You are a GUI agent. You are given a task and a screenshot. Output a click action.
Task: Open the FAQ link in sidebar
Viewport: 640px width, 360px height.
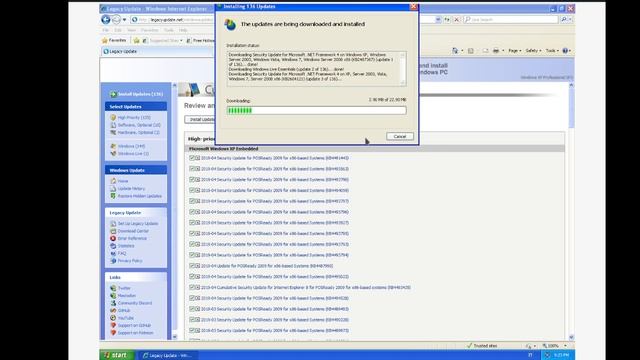coord(122,253)
